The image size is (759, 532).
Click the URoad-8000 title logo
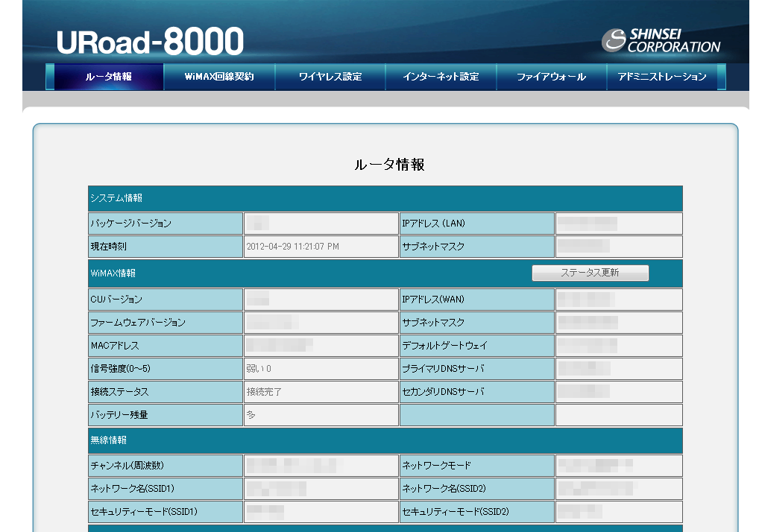(x=150, y=41)
